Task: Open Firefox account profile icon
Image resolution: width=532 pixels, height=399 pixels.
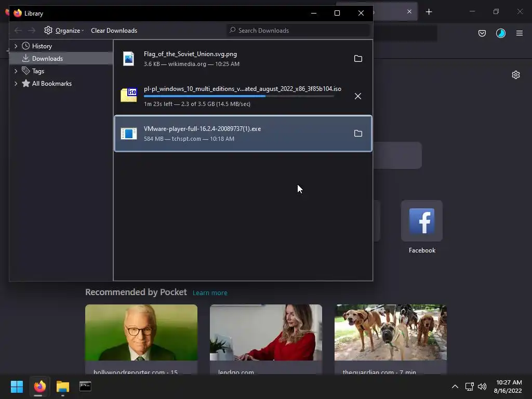Action: (x=501, y=33)
